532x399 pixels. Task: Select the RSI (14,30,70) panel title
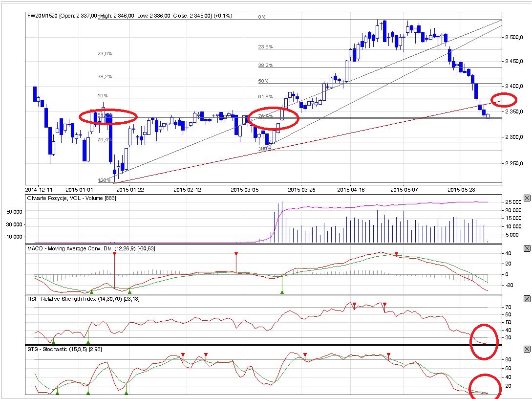click(x=84, y=299)
